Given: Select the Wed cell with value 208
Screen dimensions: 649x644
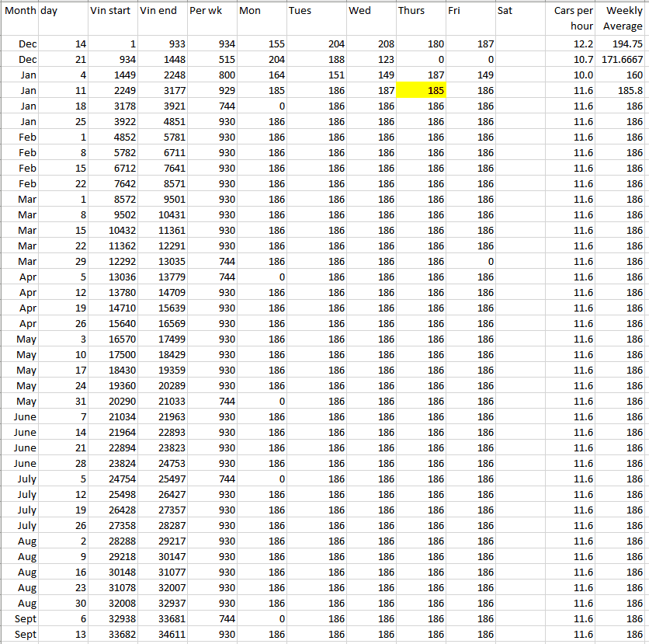Looking at the screenshot, I should (x=371, y=44).
